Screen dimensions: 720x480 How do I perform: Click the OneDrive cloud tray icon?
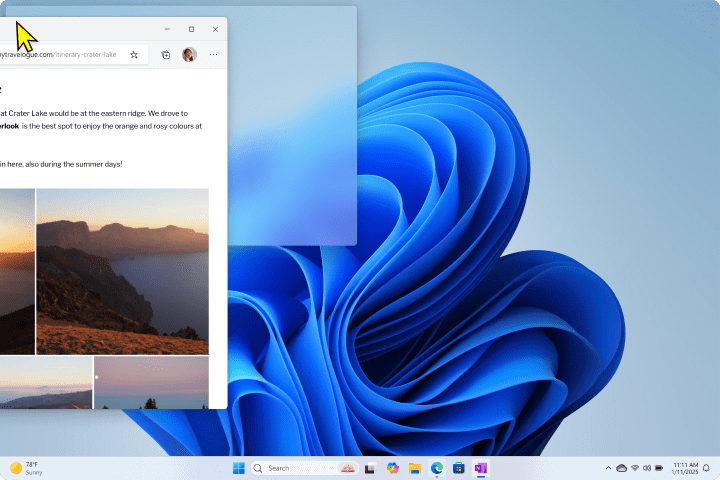pos(621,468)
